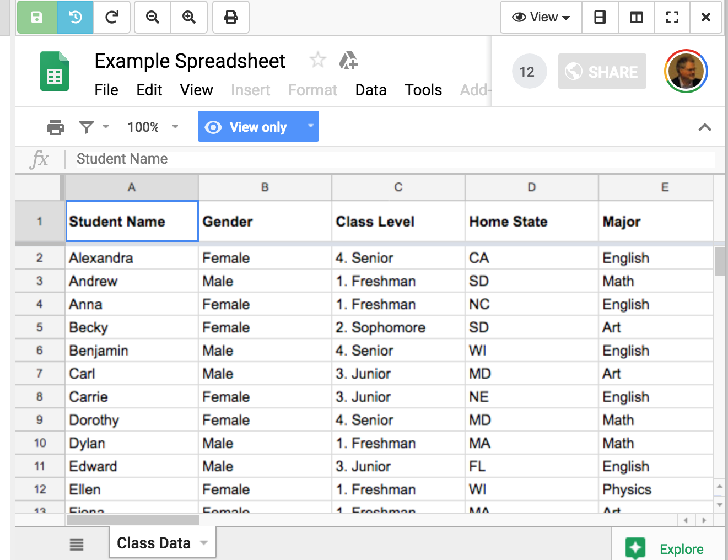Click the add to Drive icon

348,60
